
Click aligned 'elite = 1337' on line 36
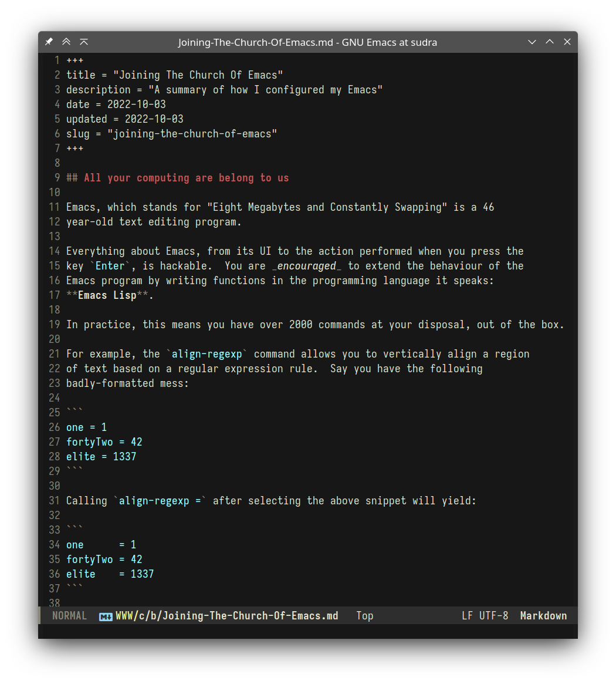(110, 574)
